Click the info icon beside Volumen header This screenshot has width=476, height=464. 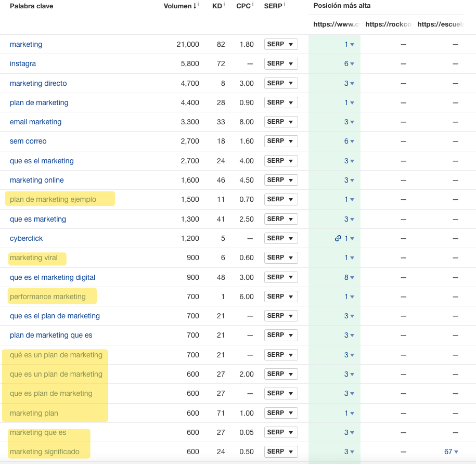click(x=198, y=5)
